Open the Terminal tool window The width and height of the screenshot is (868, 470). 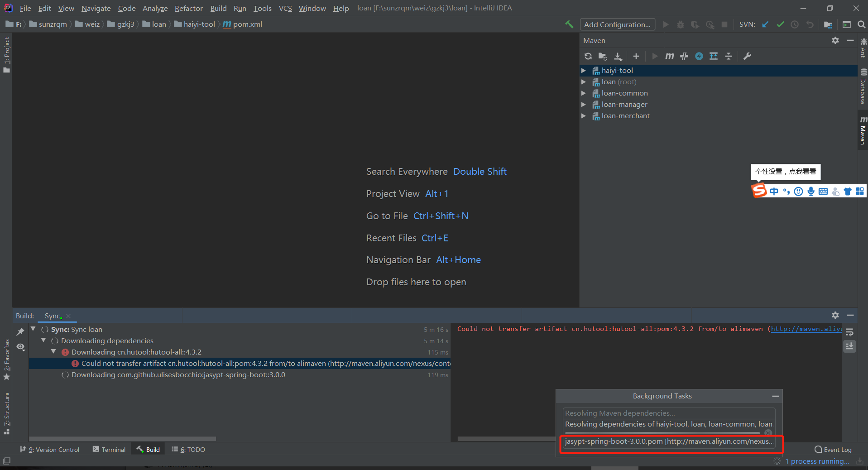(109, 450)
